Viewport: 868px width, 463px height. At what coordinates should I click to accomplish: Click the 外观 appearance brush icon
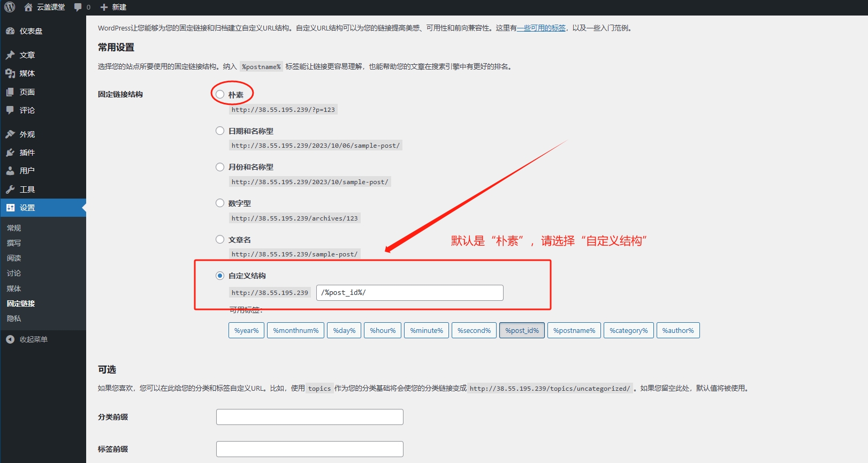point(10,134)
